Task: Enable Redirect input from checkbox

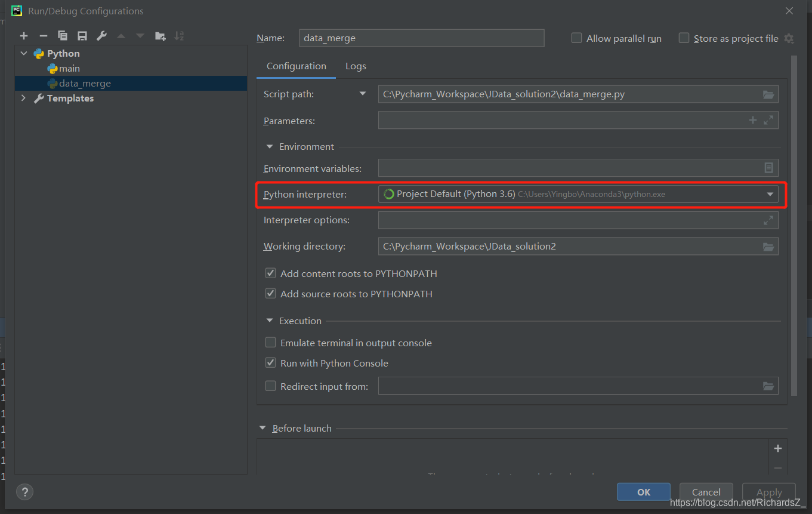Action: [271, 386]
